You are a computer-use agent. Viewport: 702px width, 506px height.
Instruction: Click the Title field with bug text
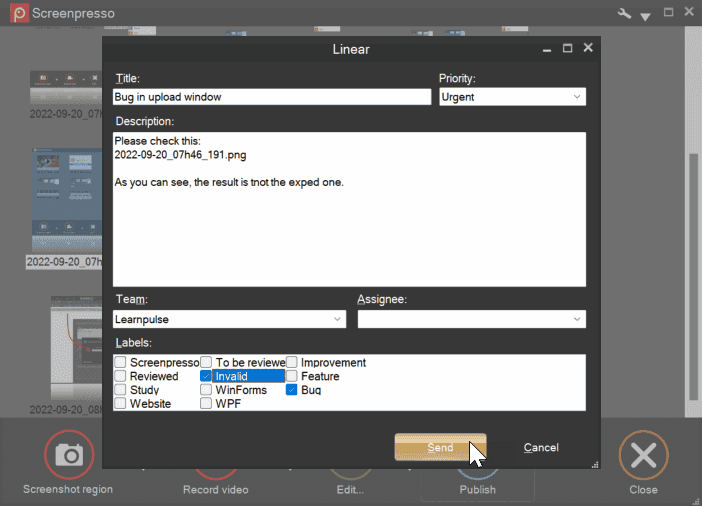[272, 97]
